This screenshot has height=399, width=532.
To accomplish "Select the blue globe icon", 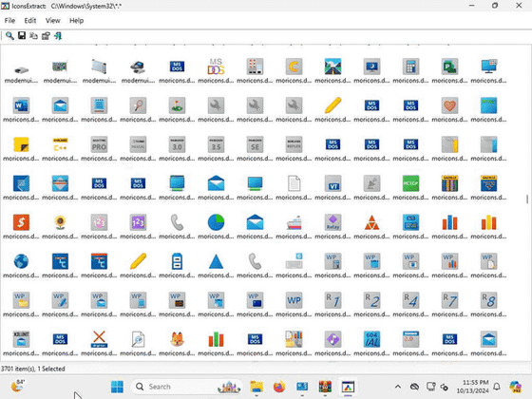I will tap(21, 261).
